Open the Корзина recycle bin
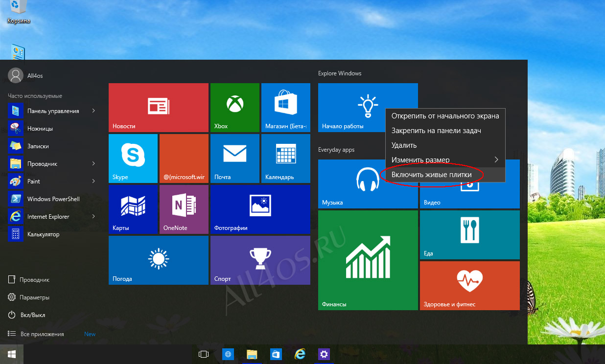Image resolution: width=605 pixels, height=364 pixels. coord(19,12)
